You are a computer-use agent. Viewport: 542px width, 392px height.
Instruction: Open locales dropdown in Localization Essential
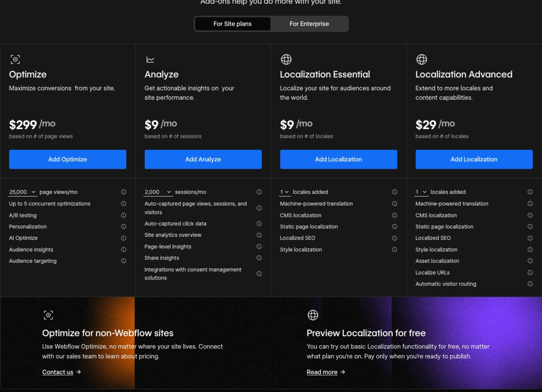[285, 192]
